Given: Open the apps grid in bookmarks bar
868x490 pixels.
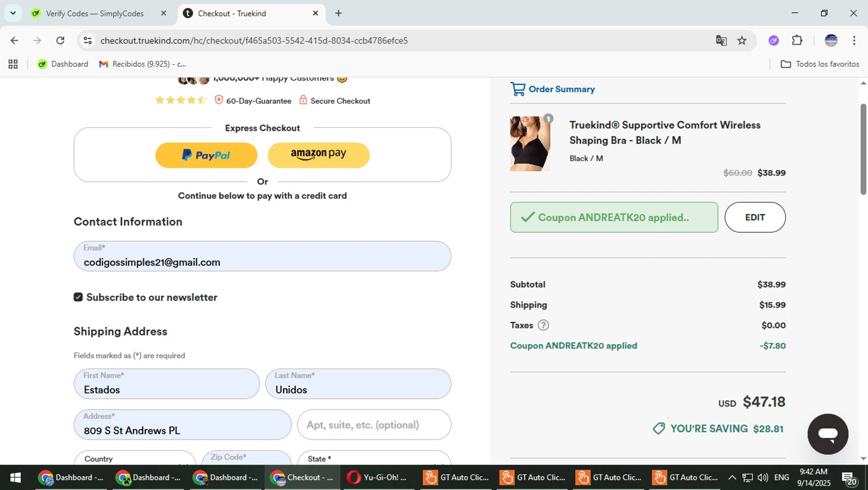Looking at the screenshot, I should click(x=13, y=64).
